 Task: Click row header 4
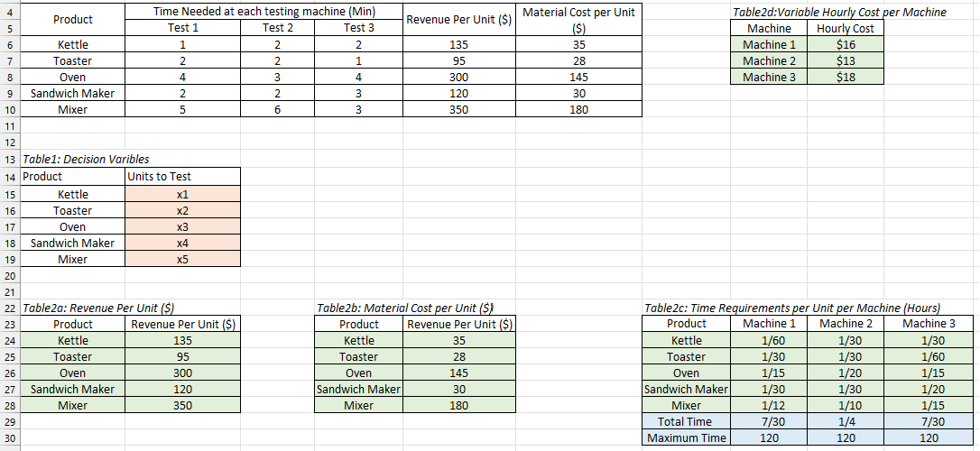(9, 11)
